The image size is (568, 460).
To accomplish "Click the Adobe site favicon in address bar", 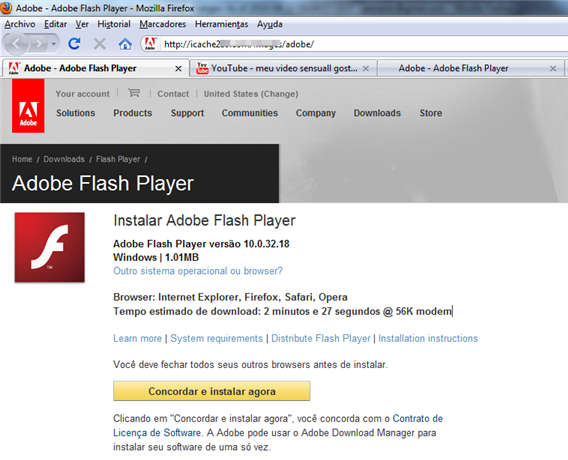I will [150, 44].
